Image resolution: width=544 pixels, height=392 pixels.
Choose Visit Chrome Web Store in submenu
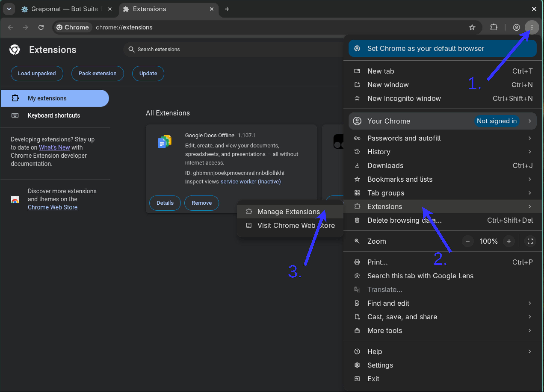tap(290, 225)
